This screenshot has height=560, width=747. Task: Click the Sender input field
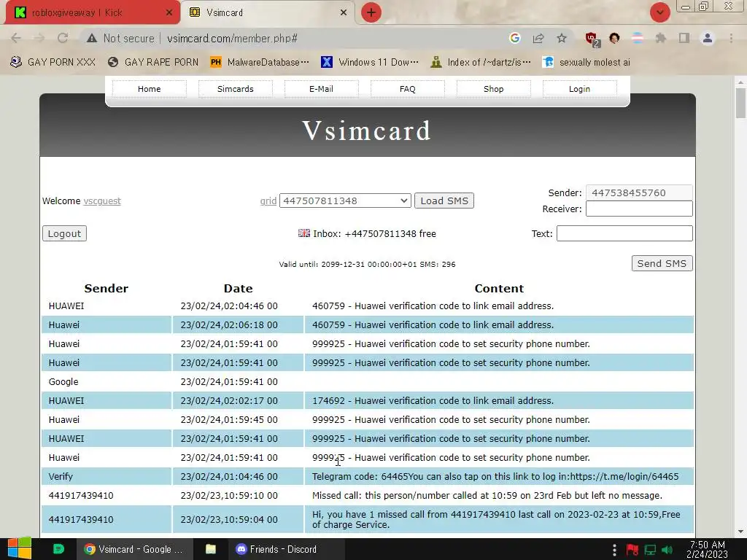(x=639, y=192)
